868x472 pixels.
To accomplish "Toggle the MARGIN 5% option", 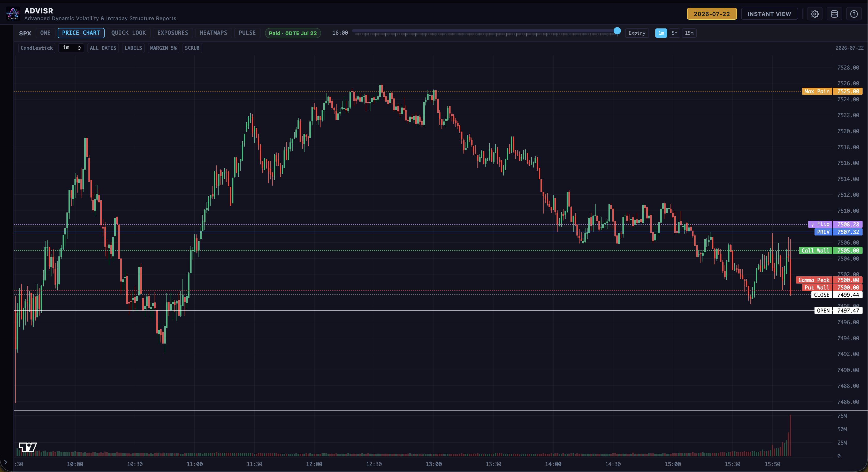I will pyautogui.click(x=163, y=48).
